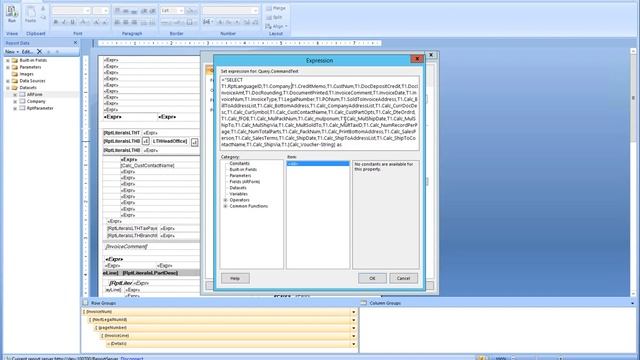Open the Details row group dropdown
This screenshot has width=640, height=360.
click(x=353, y=344)
